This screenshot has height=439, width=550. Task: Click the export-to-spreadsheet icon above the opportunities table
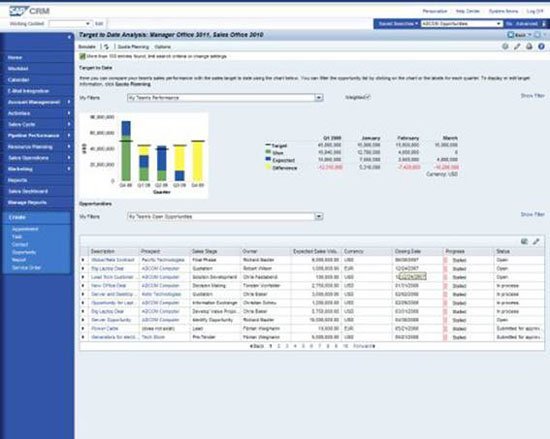pyautogui.click(x=524, y=241)
